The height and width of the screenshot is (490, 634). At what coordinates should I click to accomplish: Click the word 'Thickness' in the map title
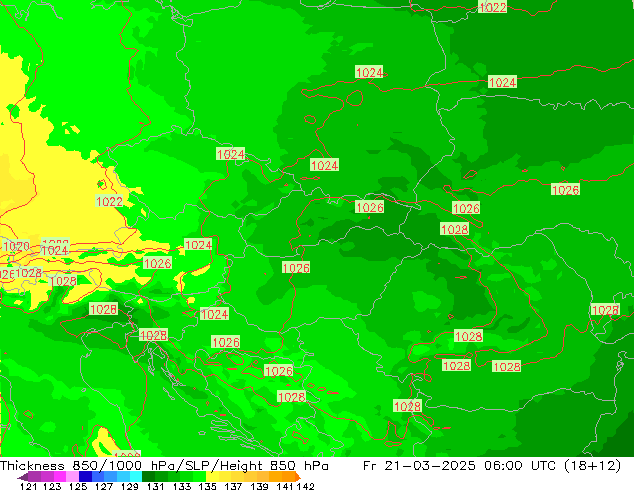[x=32, y=466]
